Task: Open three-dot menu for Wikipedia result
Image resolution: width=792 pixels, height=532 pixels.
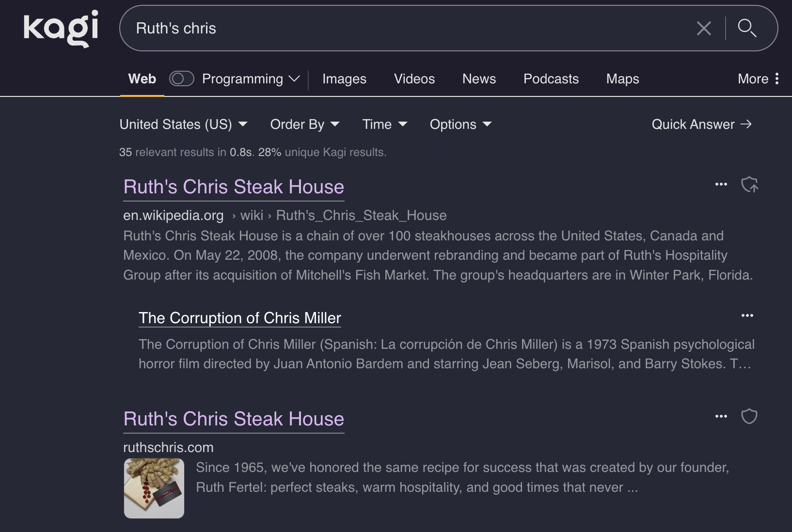Action: (721, 185)
